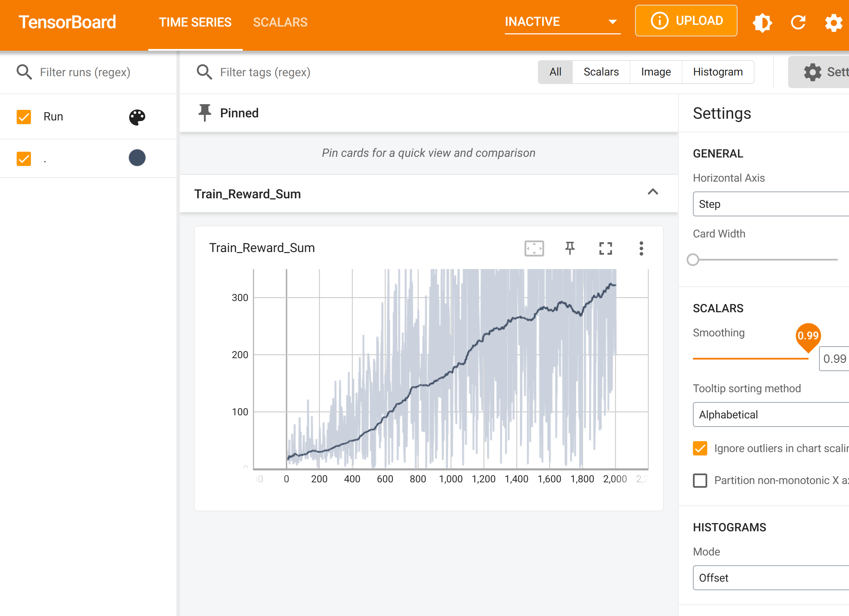
Task: Click the UPLOAD button
Action: pyautogui.click(x=686, y=21)
